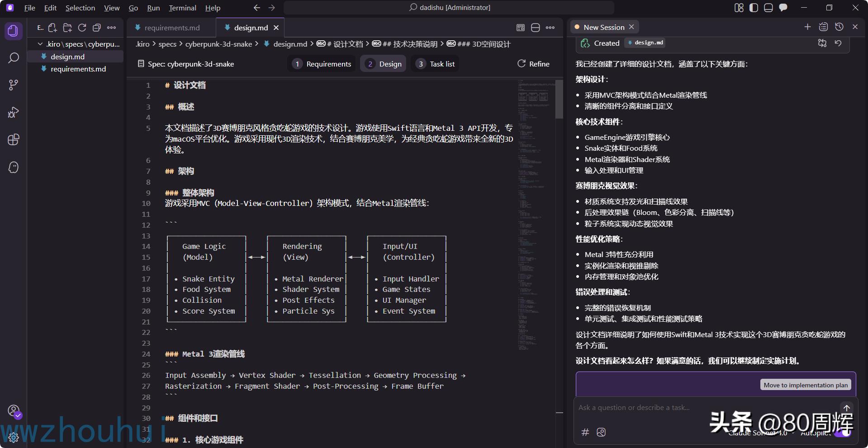Select design.md in the file tree
The image size is (868, 448).
(x=75, y=57)
